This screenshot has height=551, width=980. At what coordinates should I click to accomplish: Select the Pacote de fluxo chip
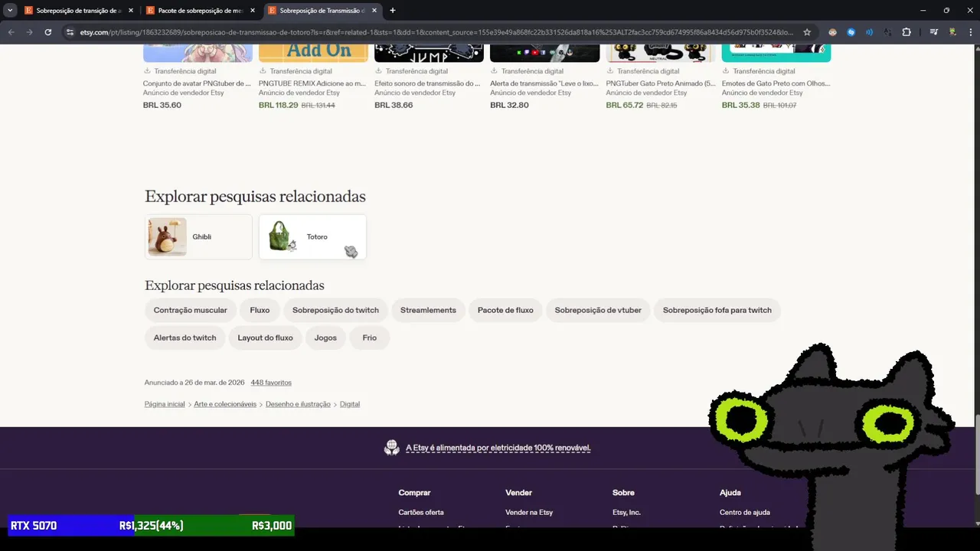coord(505,310)
